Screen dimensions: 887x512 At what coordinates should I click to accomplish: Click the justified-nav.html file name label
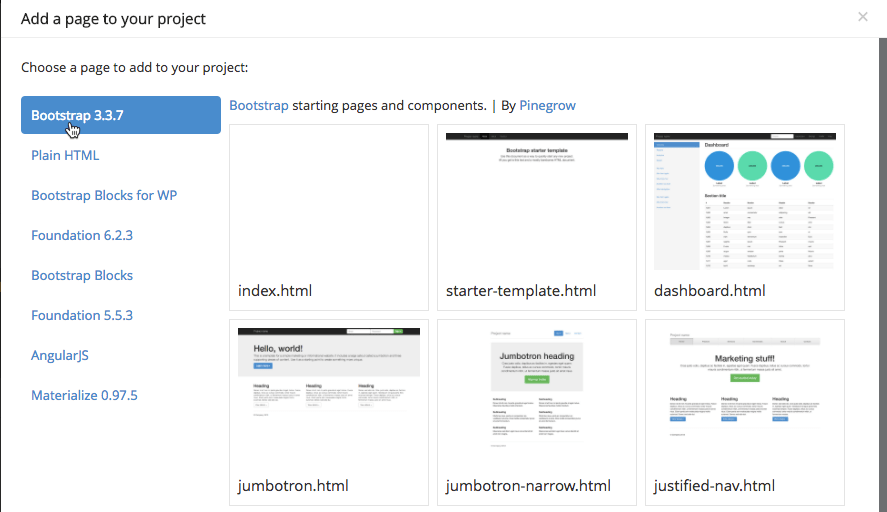pyautogui.click(x=714, y=486)
